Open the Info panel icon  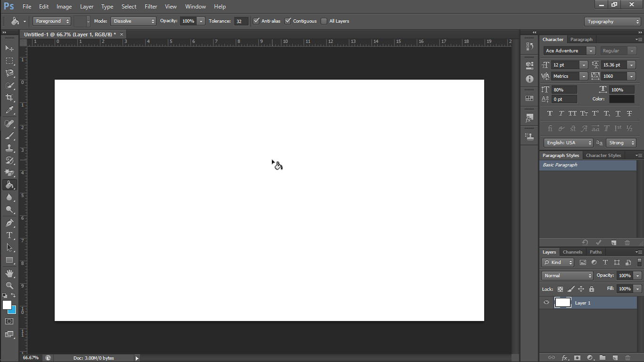[529, 79]
